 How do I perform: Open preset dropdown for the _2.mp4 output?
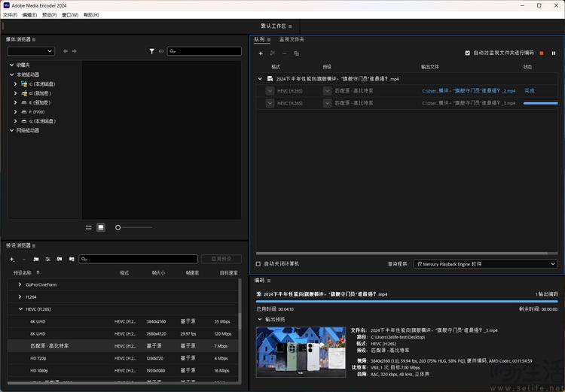327,91
